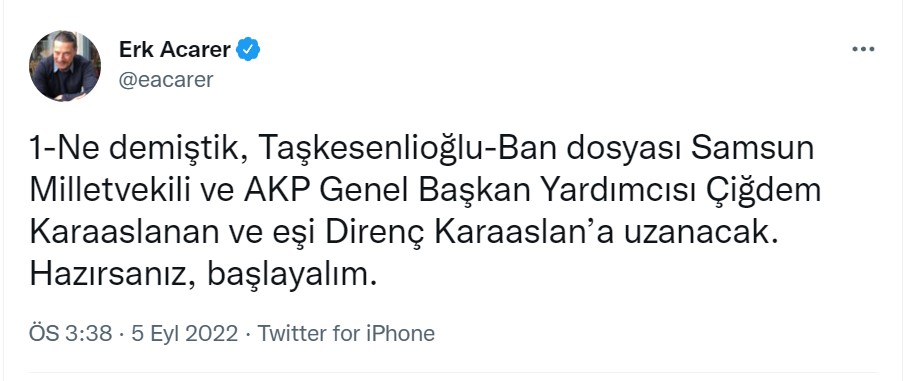Viewport: 918px width, 381px height.
Task: Click the word Samsun in the tweet
Action: (753, 150)
